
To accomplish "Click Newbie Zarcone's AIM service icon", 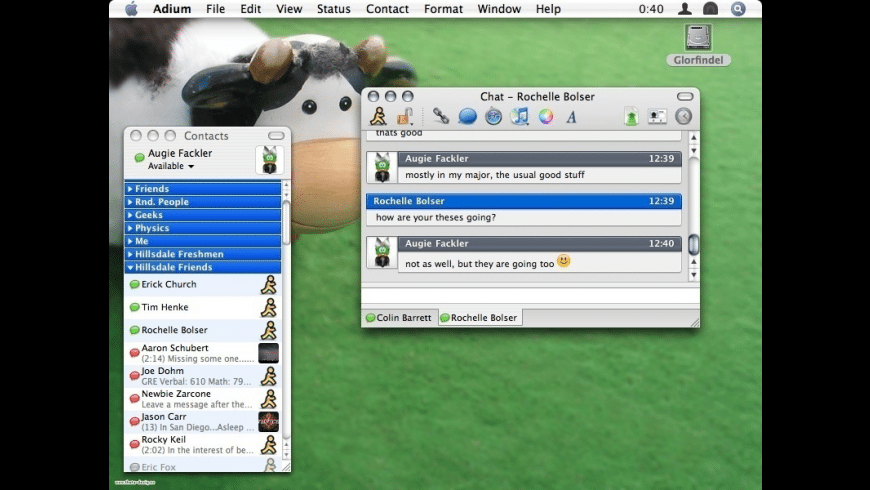I will tap(269, 399).
